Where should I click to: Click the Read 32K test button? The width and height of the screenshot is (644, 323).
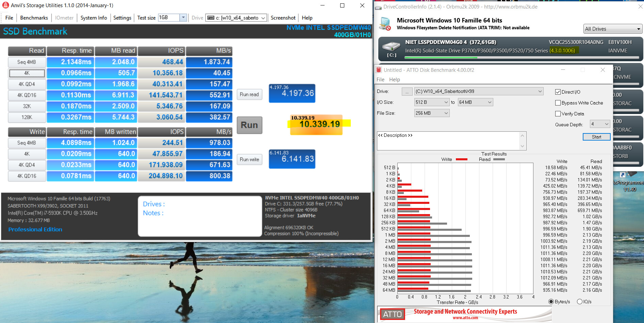coord(27,106)
